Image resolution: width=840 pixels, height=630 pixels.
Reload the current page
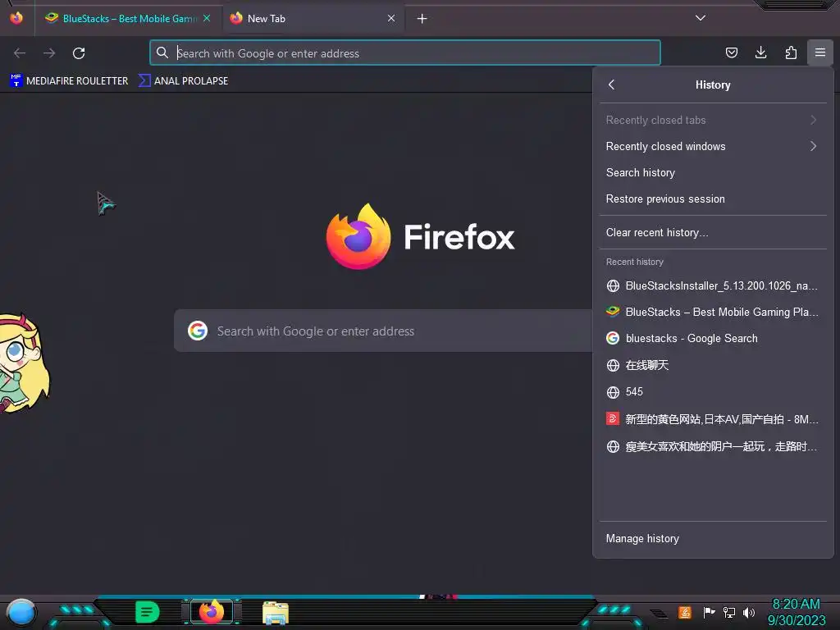coord(79,53)
